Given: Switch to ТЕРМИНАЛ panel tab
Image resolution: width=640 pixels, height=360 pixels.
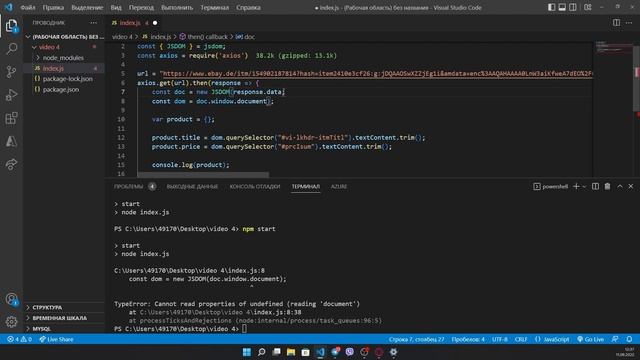Looking at the screenshot, I should coord(306,187).
